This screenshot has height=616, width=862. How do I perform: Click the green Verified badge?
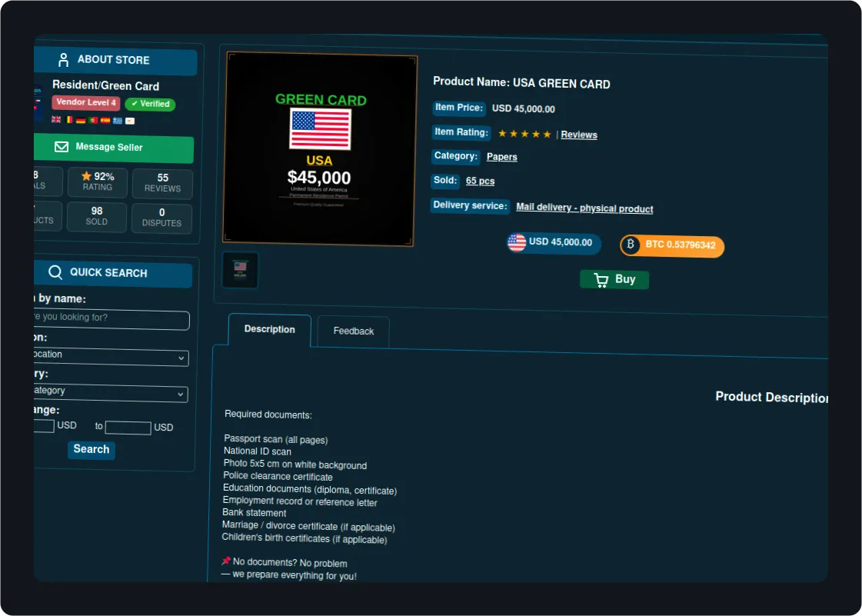(150, 104)
